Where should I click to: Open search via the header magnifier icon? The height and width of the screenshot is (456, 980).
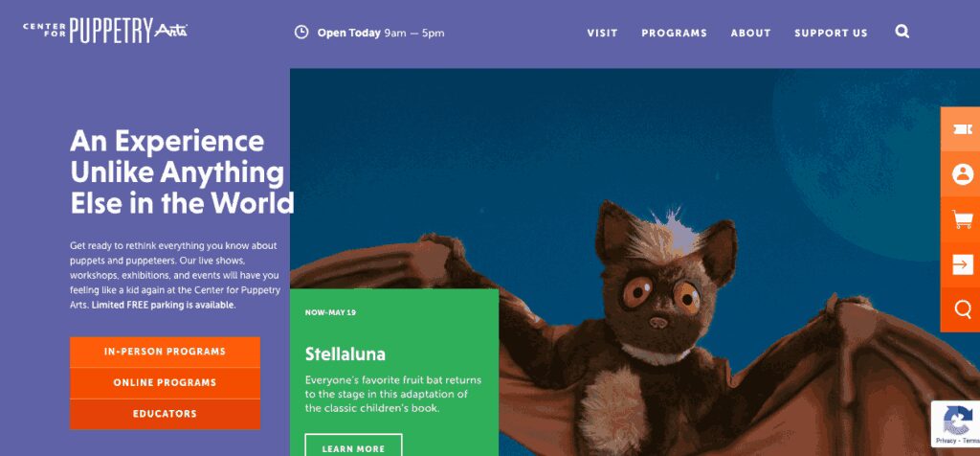(902, 32)
